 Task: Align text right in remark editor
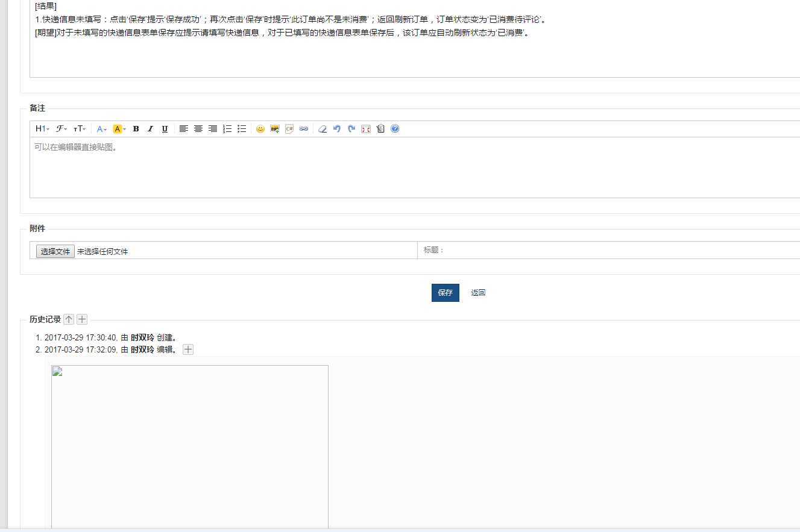coord(213,129)
